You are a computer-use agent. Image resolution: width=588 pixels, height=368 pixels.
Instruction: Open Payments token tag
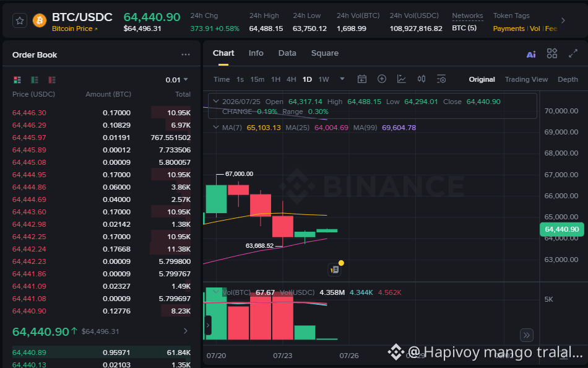click(509, 28)
